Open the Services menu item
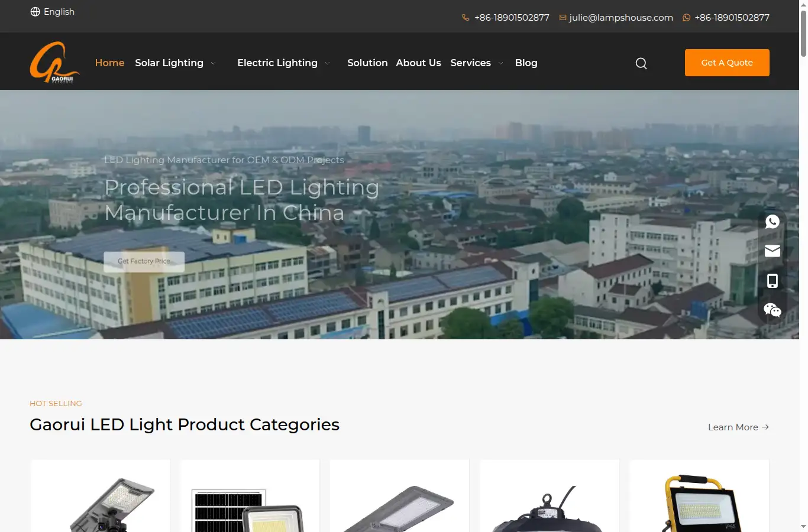The width and height of the screenshot is (808, 532). pos(471,63)
